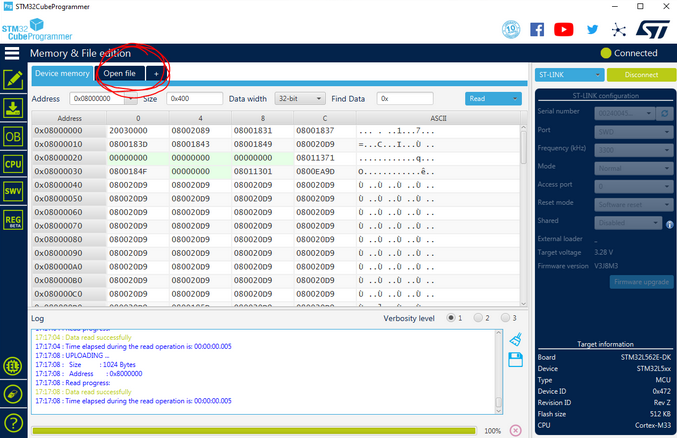Save the log with the floppy icon
Image resolution: width=677 pixels, height=438 pixels.
point(516,359)
